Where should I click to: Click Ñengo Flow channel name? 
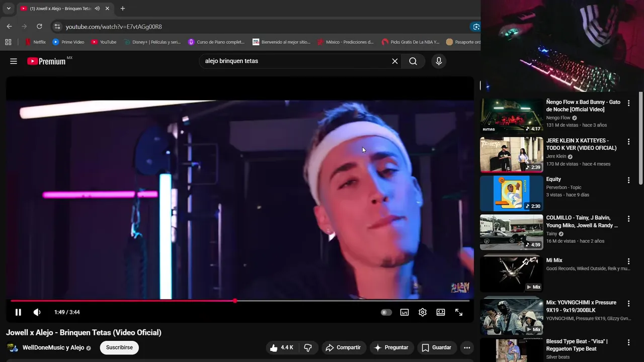pos(558,118)
